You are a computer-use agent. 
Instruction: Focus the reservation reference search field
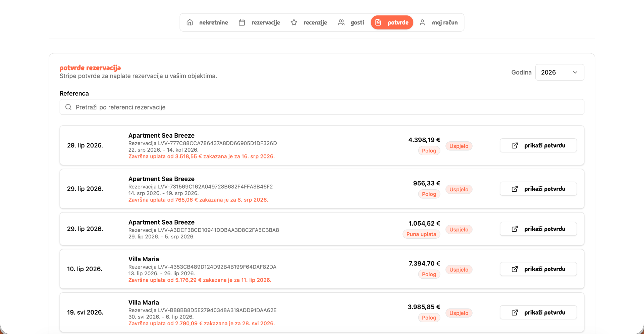click(x=322, y=107)
